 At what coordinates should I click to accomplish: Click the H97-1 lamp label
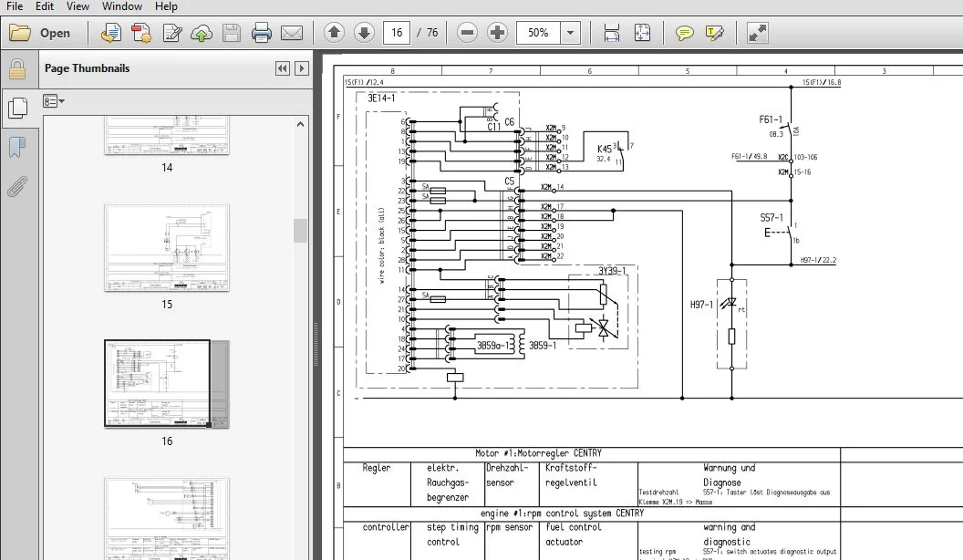pyautogui.click(x=701, y=305)
